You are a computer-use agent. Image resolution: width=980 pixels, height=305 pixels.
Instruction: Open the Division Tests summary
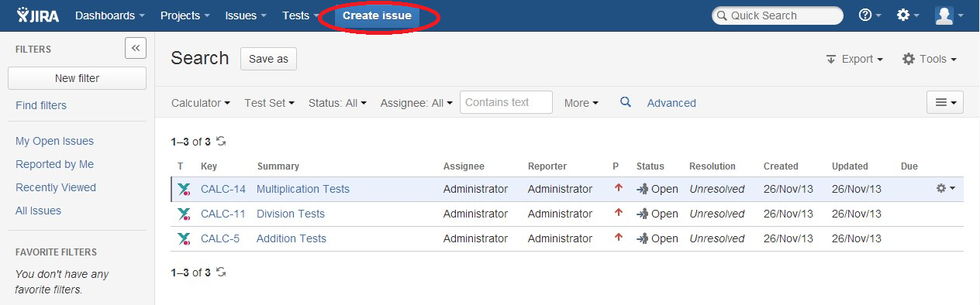(291, 214)
